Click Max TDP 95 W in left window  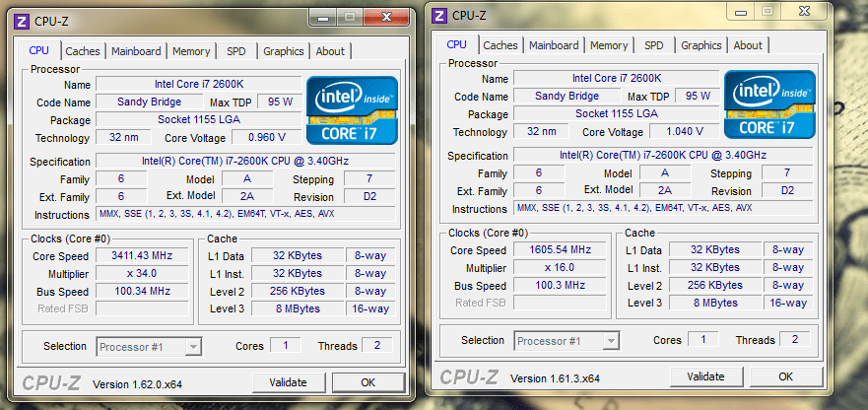coord(280,102)
